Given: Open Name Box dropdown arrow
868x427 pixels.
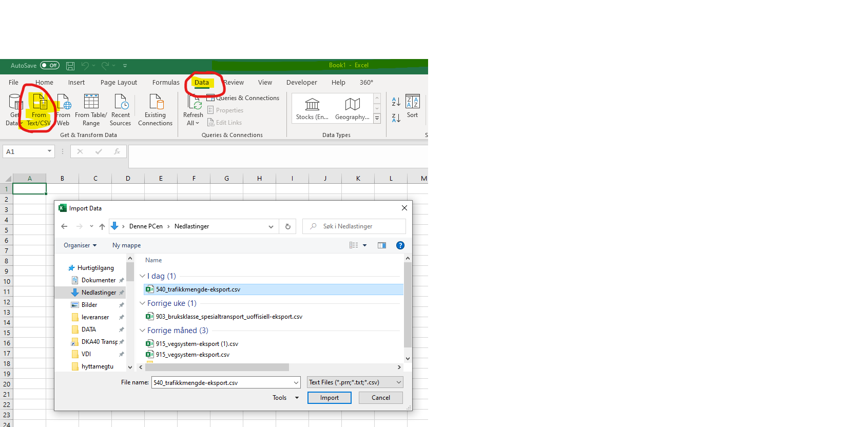Looking at the screenshot, I should tap(50, 151).
